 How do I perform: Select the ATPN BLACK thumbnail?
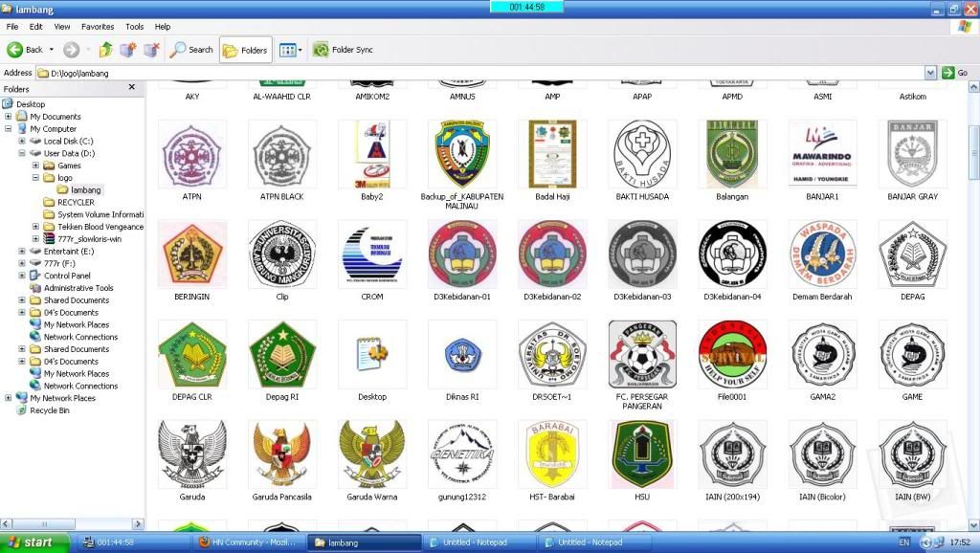point(282,154)
